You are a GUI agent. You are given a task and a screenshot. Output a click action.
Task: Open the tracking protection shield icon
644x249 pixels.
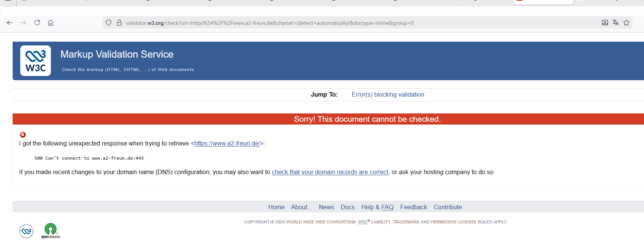pyautogui.click(x=109, y=23)
